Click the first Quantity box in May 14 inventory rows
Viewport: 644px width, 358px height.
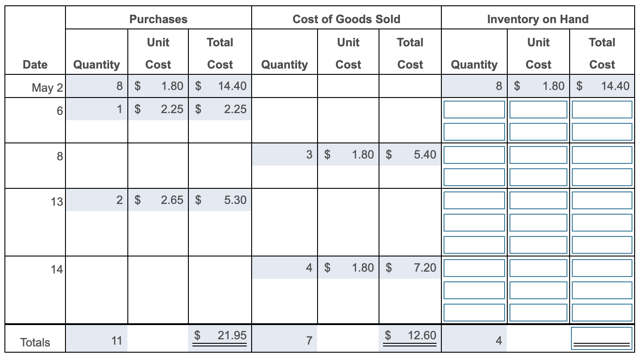tap(473, 268)
